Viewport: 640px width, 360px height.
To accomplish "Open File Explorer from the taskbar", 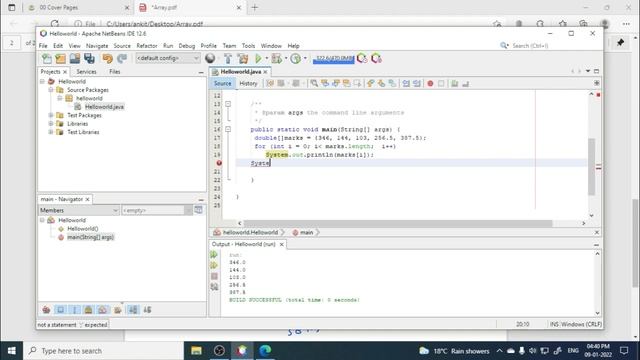I will (196, 351).
